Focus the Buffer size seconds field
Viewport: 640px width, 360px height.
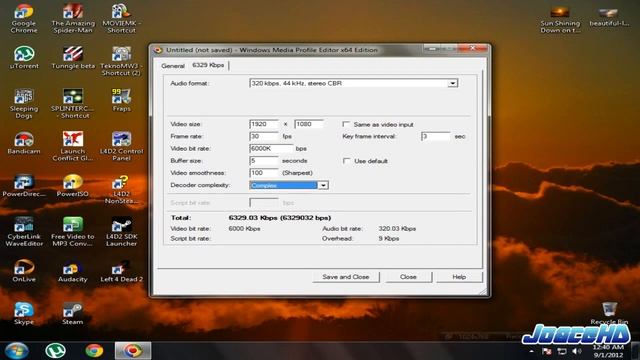point(264,161)
